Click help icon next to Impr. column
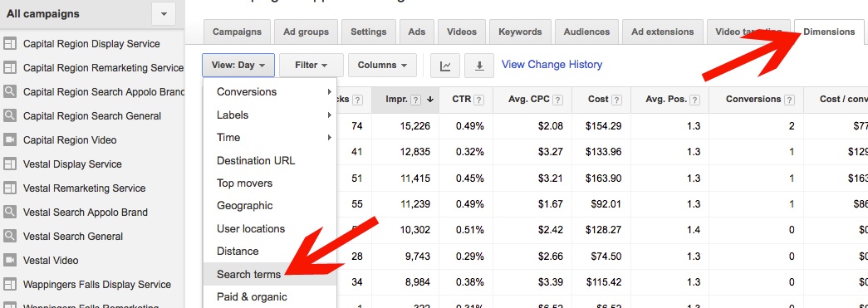868x308 pixels. 416,100
